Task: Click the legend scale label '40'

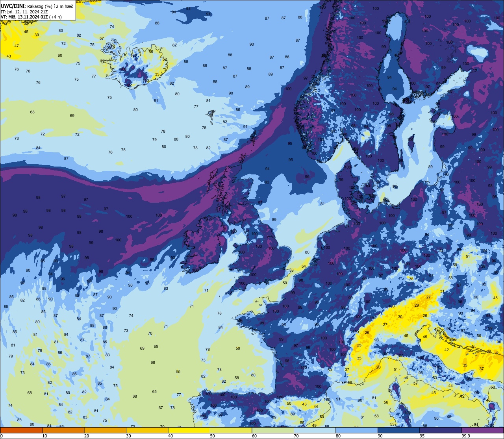Action: pyautogui.click(x=170, y=436)
